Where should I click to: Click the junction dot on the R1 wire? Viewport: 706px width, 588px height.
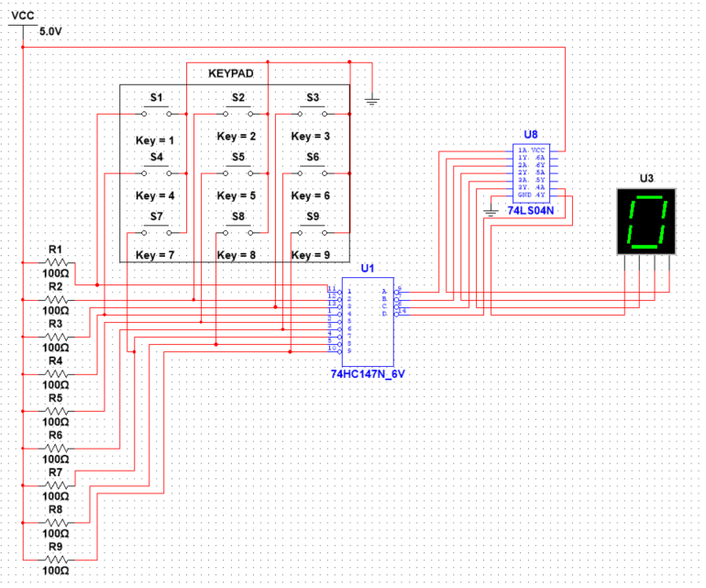tap(97, 284)
